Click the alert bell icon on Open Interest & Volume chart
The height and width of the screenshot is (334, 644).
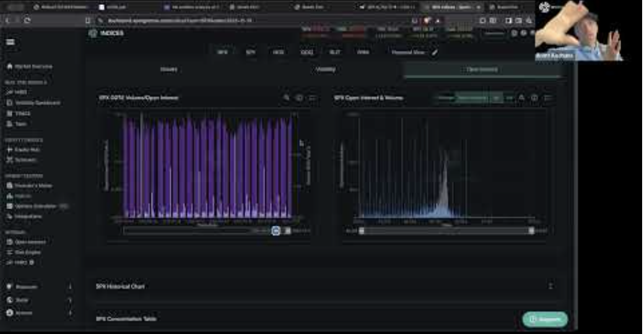coord(521,98)
